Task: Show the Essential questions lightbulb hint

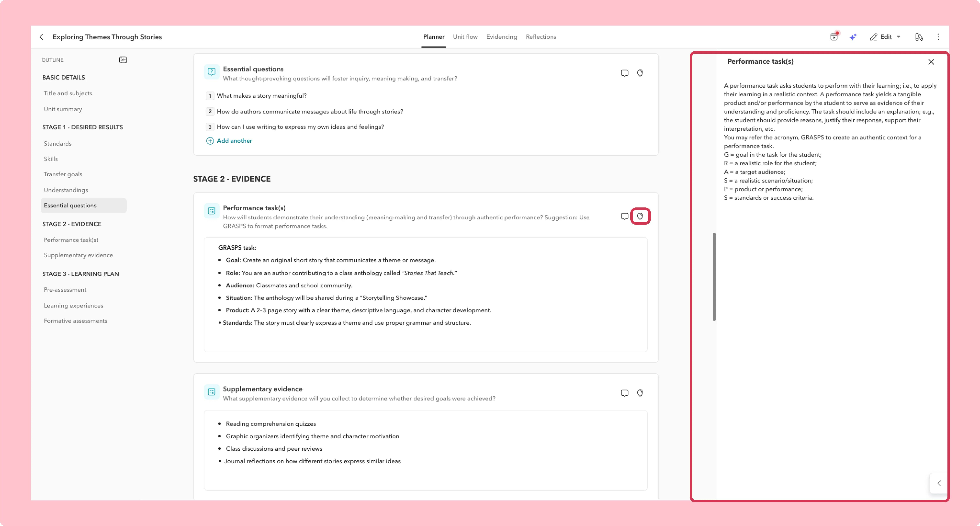Action: 640,73
